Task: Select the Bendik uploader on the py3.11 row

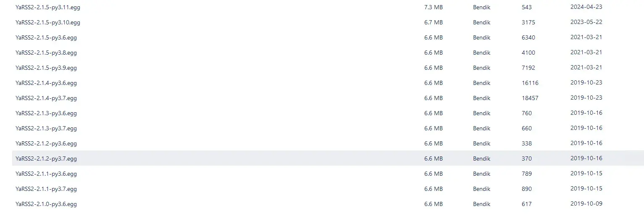Action: pyautogui.click(x=482, y=7)
